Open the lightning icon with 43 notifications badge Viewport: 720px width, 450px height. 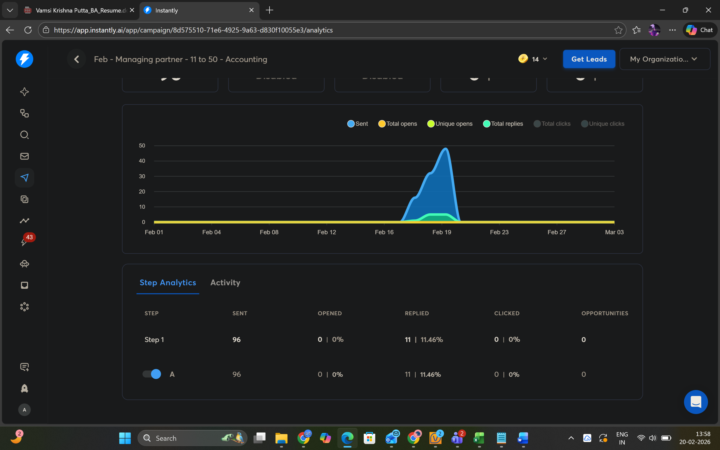tap(24, 242)
